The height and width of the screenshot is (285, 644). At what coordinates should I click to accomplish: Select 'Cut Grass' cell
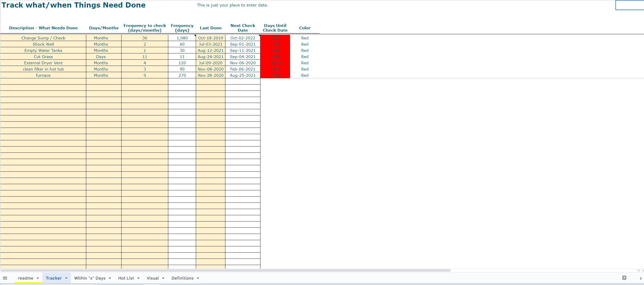coord(43,57)
